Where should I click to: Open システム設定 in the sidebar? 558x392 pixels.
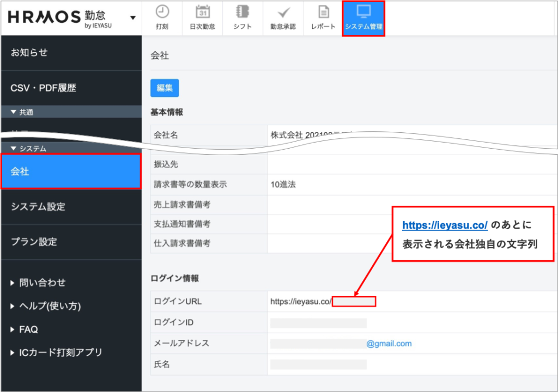(x=38, y=207)
